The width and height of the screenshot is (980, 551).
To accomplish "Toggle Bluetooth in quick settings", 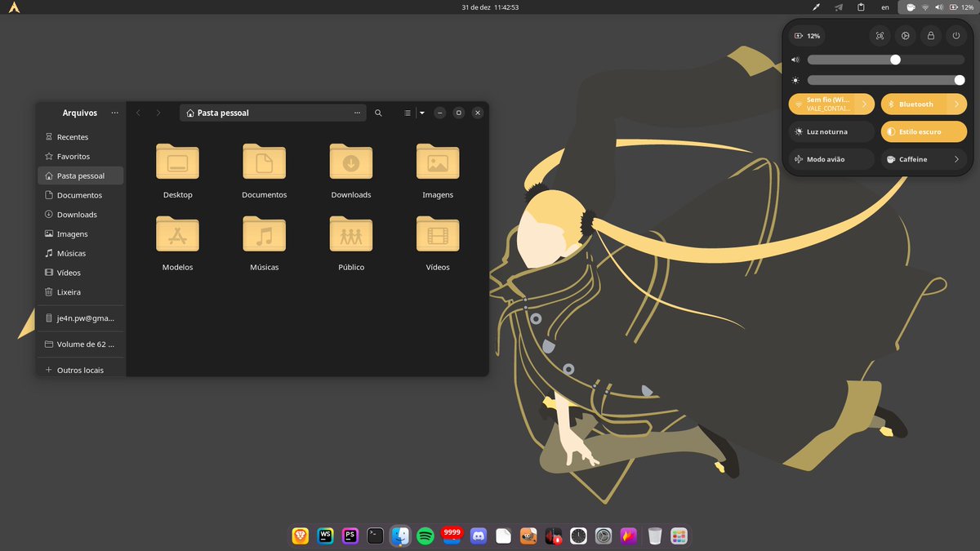I will [x=914, y=104].
